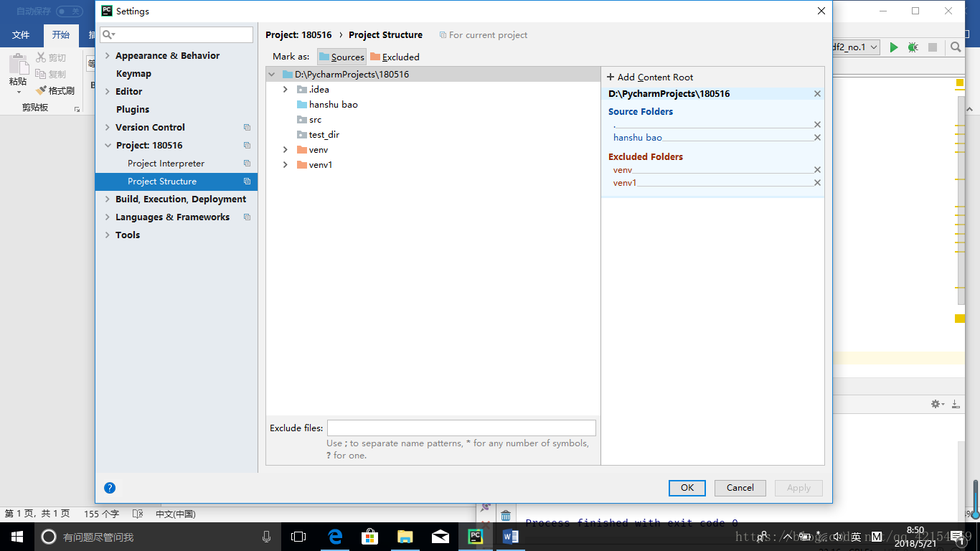Launch Microsoft Edge from the taskbar
980x551 pixels.
coord(335,537)
